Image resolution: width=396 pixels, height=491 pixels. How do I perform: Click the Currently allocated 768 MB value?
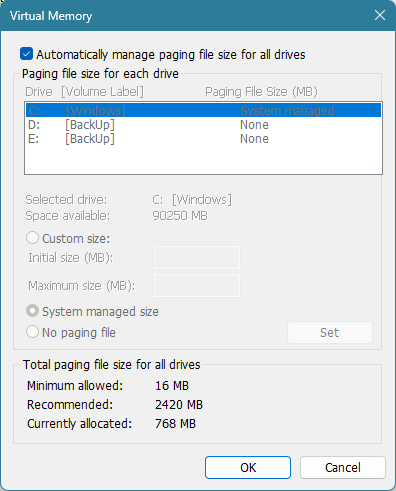(175, 424)
